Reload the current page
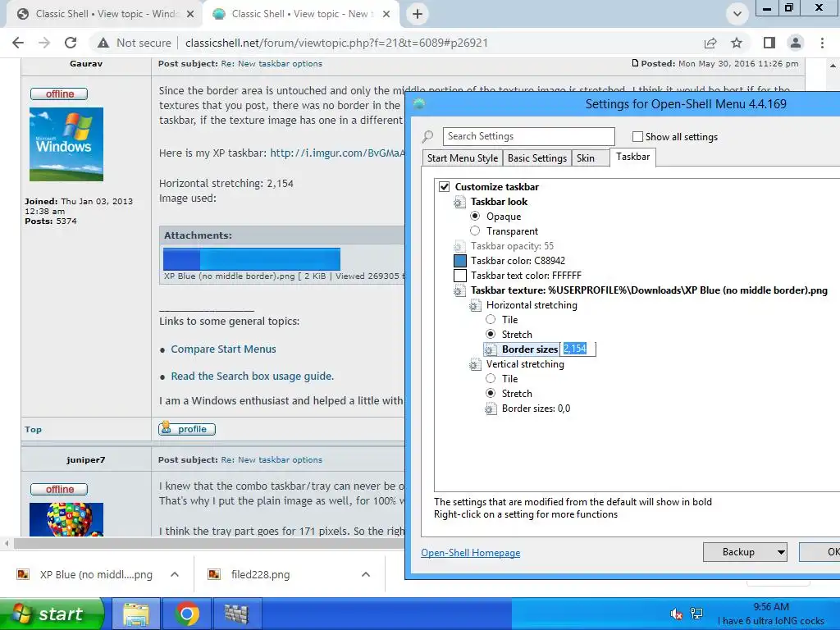The image size is (840, 630). (x=71, y=43)
